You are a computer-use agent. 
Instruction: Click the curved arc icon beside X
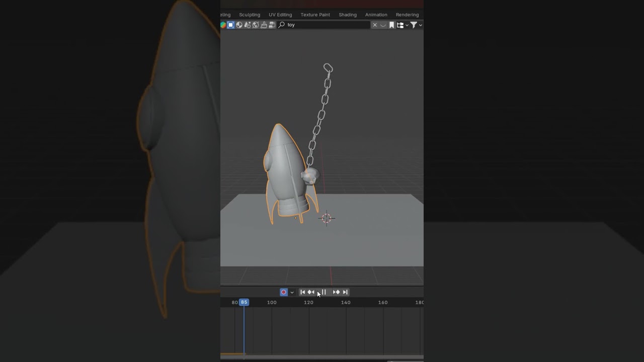point(383,25)
